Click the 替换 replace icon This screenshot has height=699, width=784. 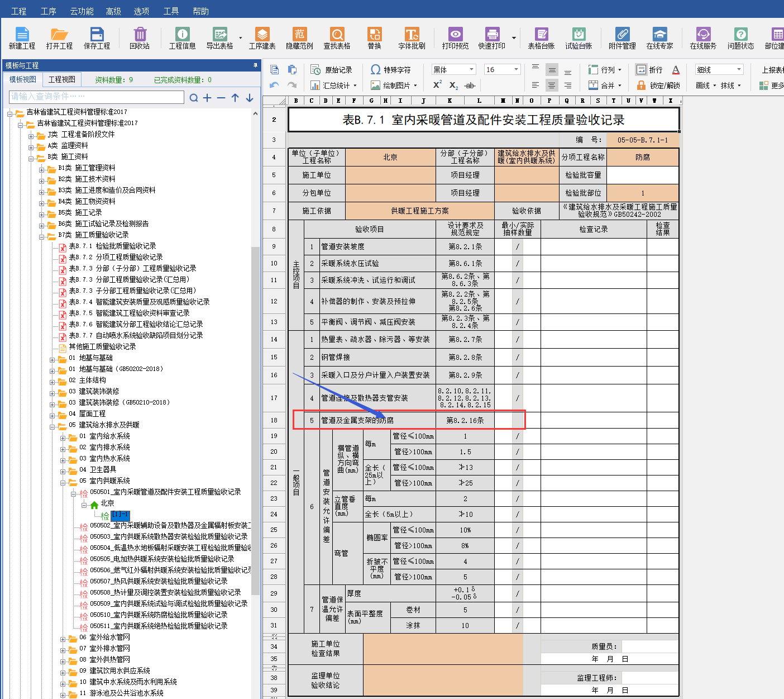[374, 38]
